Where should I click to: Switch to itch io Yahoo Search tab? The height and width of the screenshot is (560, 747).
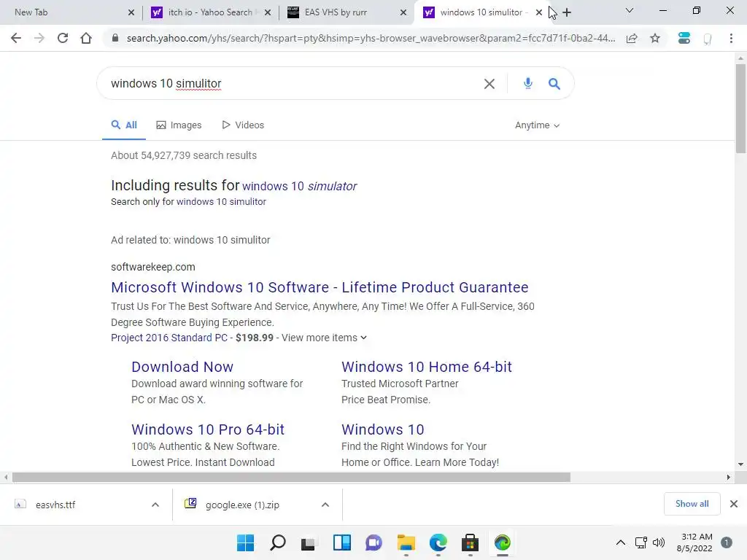click(x=209, y=12)
